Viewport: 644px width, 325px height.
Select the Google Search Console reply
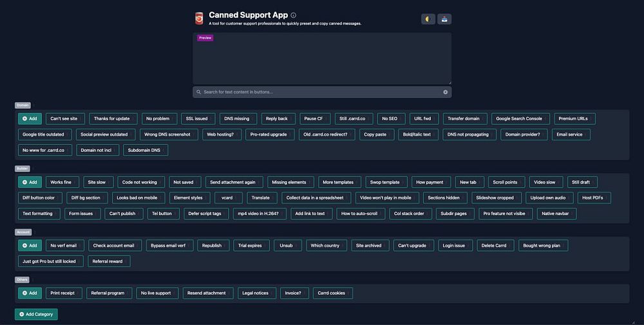coord(520,118)
